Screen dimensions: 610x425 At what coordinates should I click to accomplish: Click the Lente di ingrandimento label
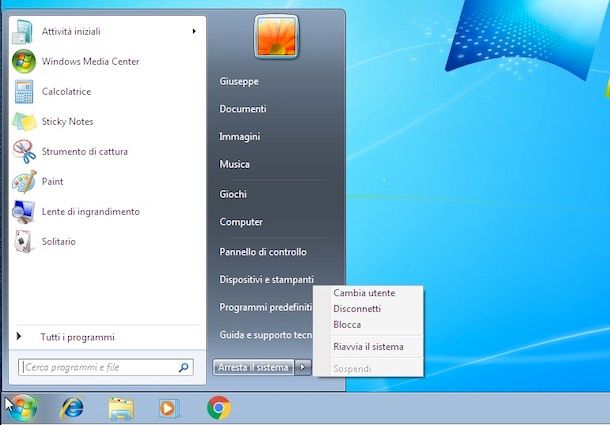coord(91,212)
